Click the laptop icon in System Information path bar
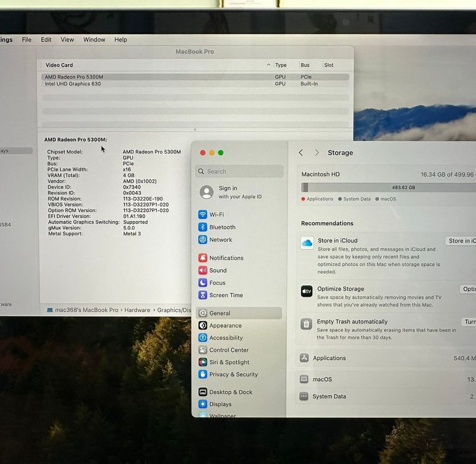This screenshot has width=476, height=464. 50,310
